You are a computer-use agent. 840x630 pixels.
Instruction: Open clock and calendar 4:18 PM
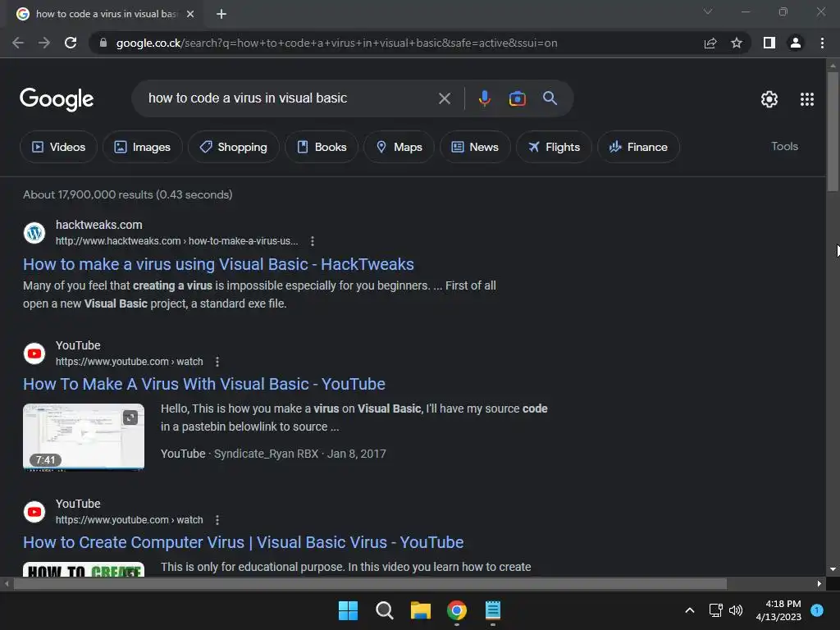point(778,610)
